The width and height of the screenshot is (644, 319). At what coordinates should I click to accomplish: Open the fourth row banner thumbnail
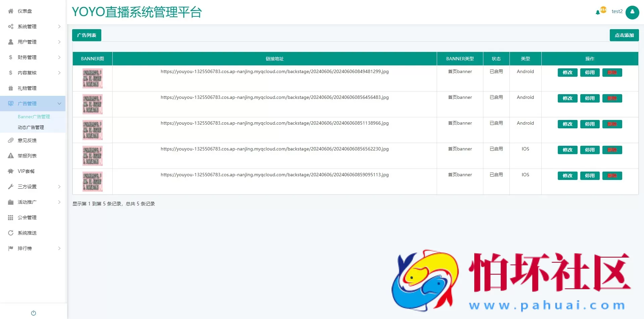[93, 156]
